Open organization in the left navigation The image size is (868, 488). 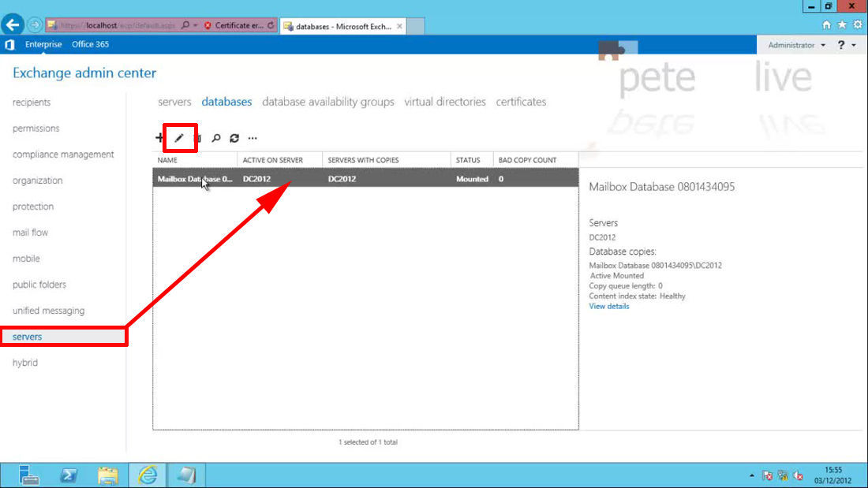click(x=38, y=181)
